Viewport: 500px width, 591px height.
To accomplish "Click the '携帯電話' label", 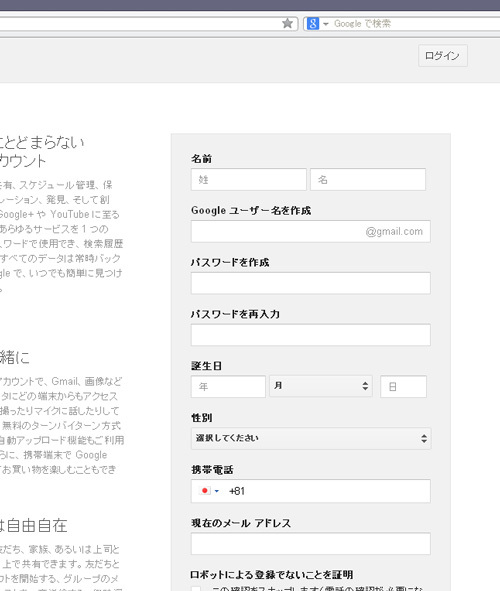I will [212, 470].
